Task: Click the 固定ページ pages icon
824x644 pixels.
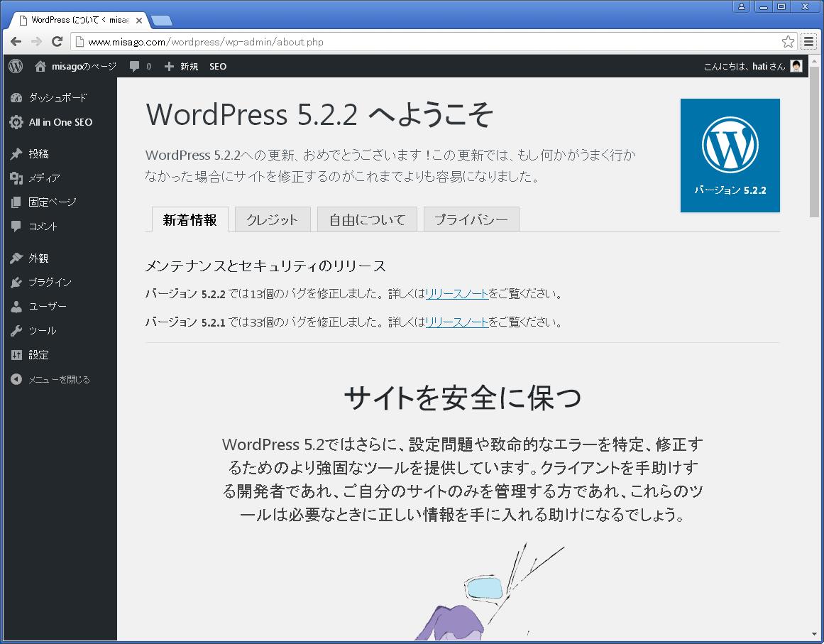Action: coord(16,202)
